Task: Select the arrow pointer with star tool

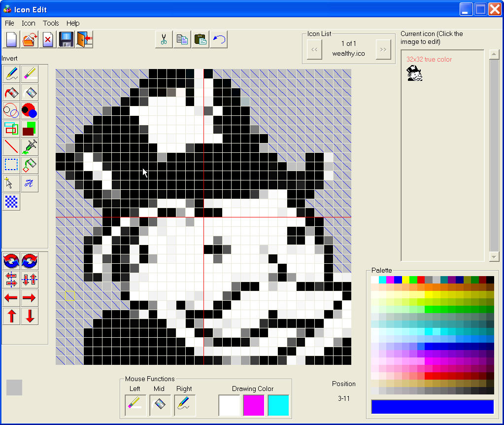Action: (x=11, y=183)
